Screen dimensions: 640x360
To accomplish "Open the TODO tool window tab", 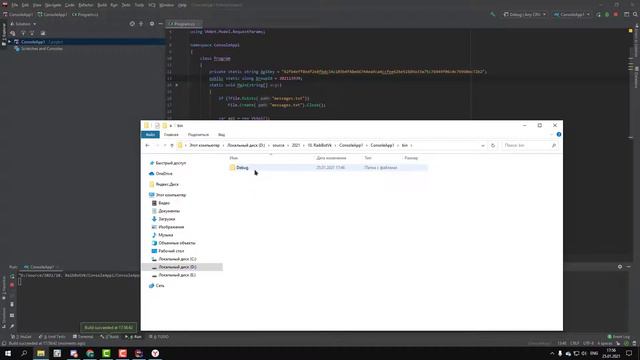I will pyautogui.click(x=159, y=337).
